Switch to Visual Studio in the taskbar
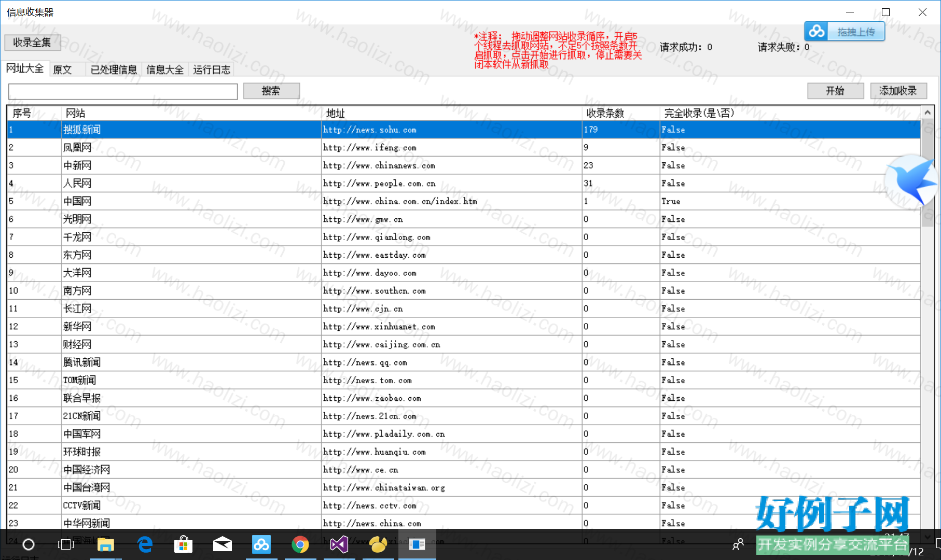Image resolution: width=941 pixels, height=560 pixels. pyautogui.click(x=339, y=544)
